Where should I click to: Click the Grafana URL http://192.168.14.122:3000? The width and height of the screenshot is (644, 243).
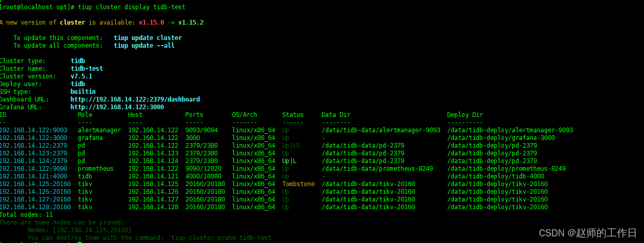pos(117,107)
